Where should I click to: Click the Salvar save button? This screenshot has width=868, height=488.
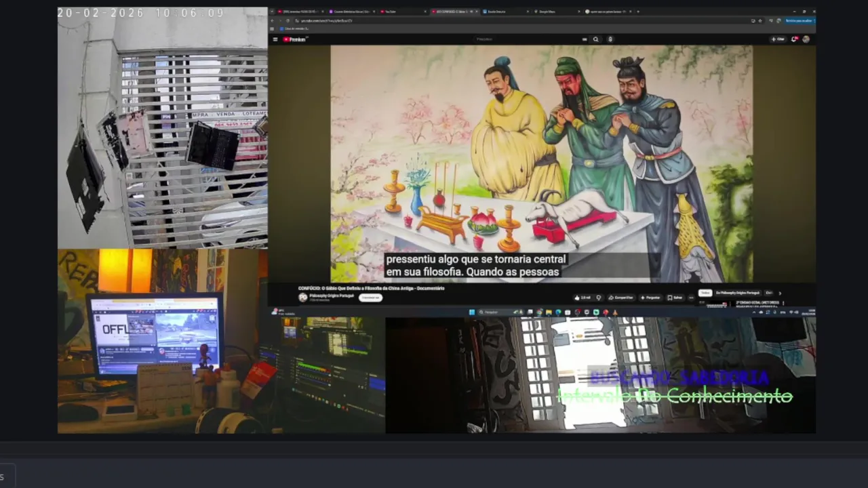pyautogui.click(x=674, y=298)
